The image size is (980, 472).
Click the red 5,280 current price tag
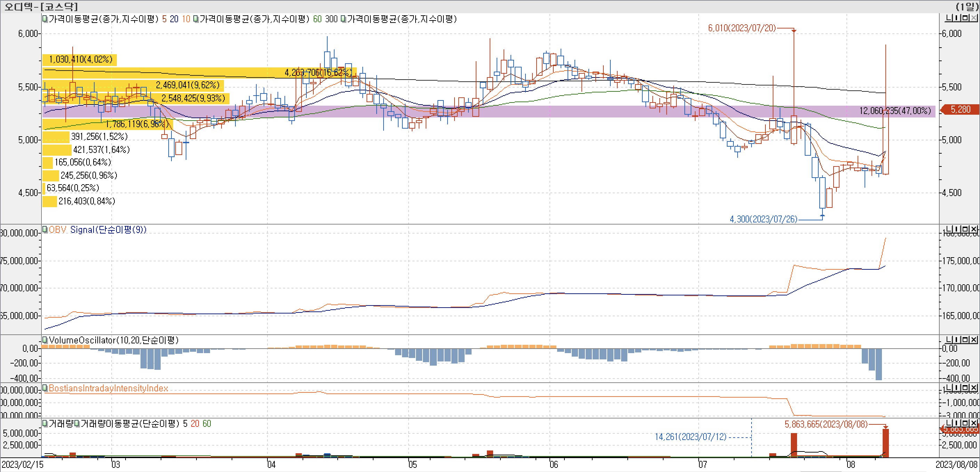tap(960, 109)
